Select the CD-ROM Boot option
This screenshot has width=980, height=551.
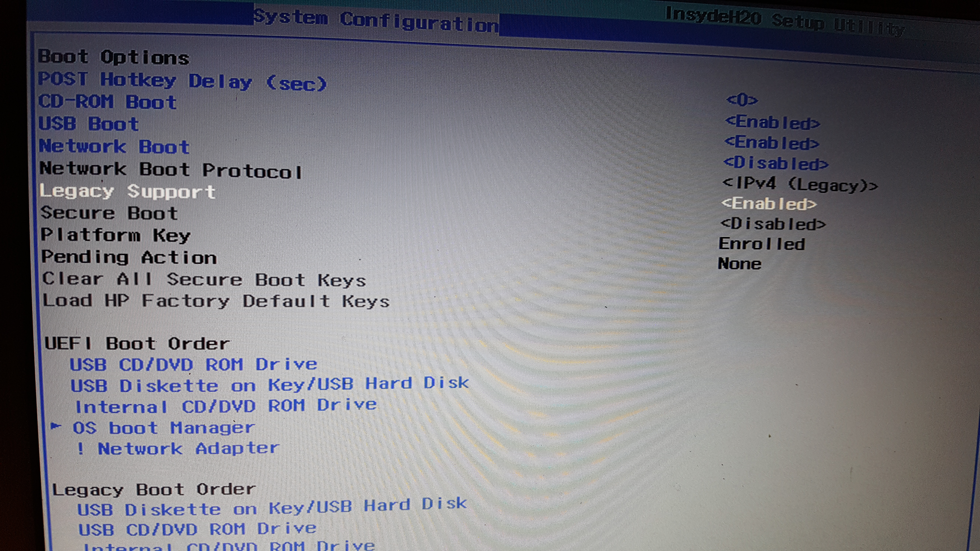(107, 102)
